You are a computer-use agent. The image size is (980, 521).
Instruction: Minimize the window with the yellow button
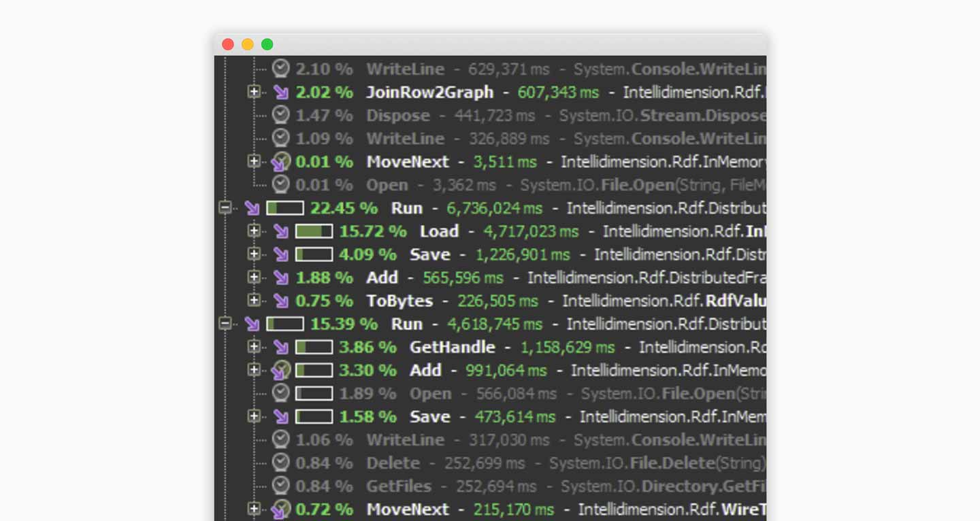click(248, 44)
